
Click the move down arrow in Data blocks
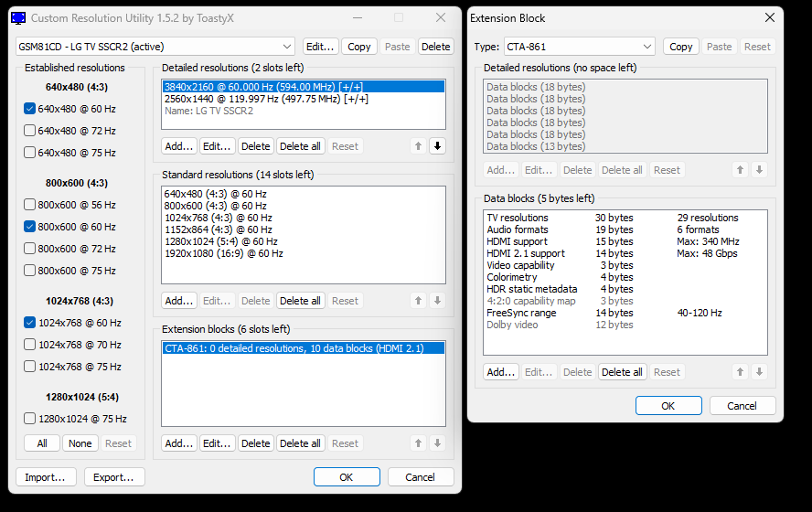759,372
